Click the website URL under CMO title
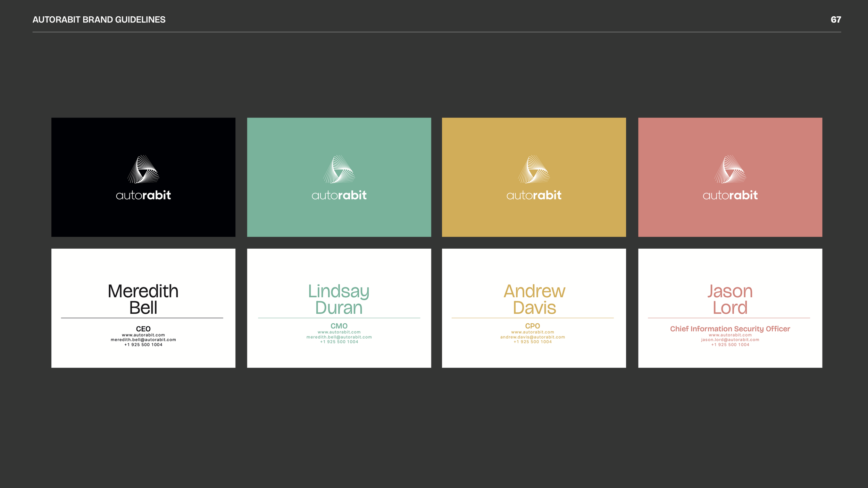 [x=339, y=332]
